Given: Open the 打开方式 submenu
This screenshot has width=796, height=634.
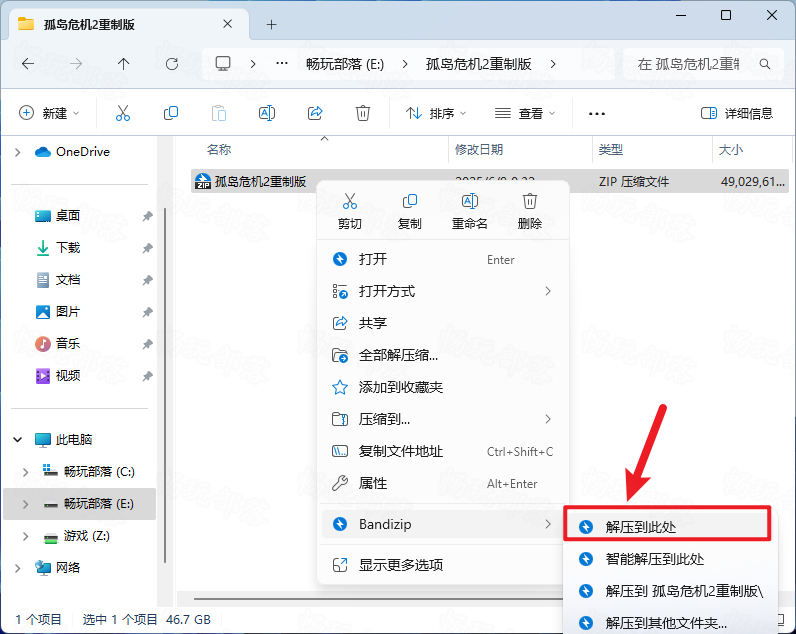Looking at the screenshot, I should [x=442, y=291].
